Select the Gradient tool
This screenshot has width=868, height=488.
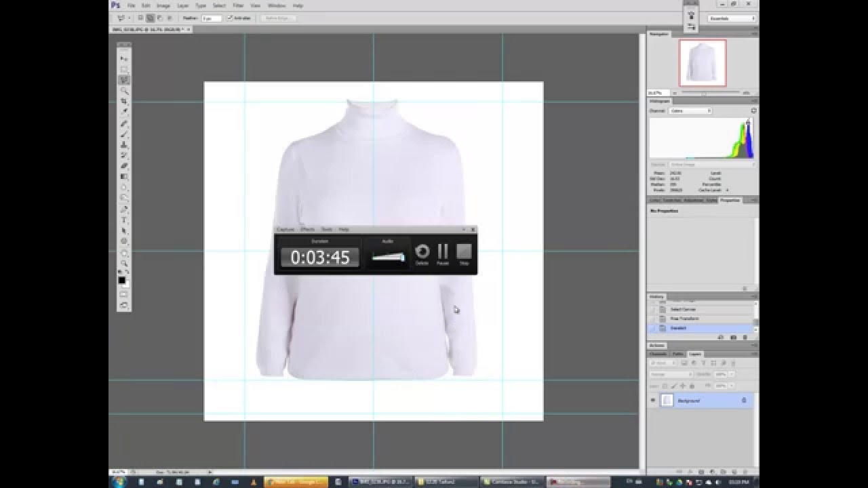124,177
